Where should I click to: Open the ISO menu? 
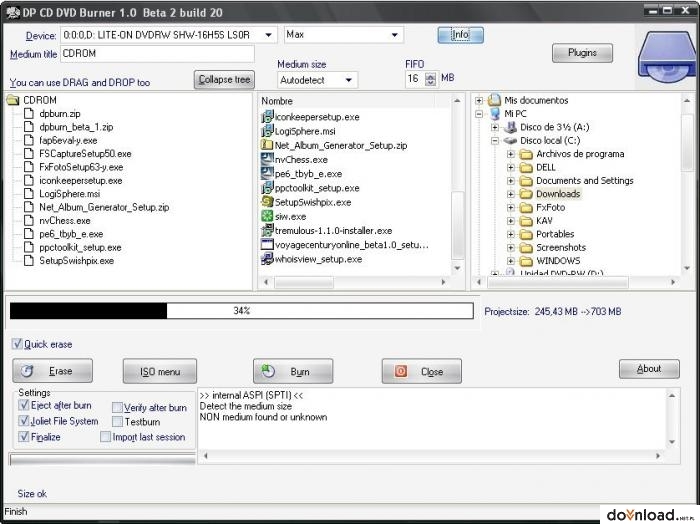[x=160, y=371]
